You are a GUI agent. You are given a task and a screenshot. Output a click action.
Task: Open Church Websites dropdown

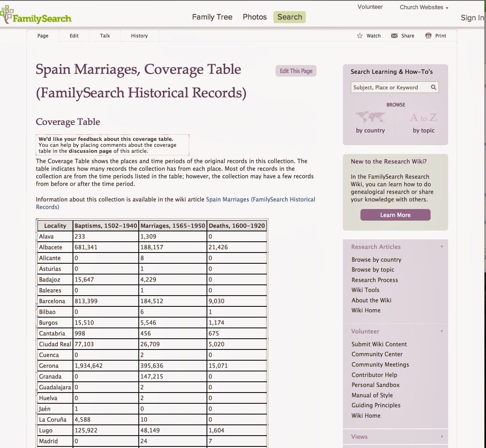tap(424, 7)
